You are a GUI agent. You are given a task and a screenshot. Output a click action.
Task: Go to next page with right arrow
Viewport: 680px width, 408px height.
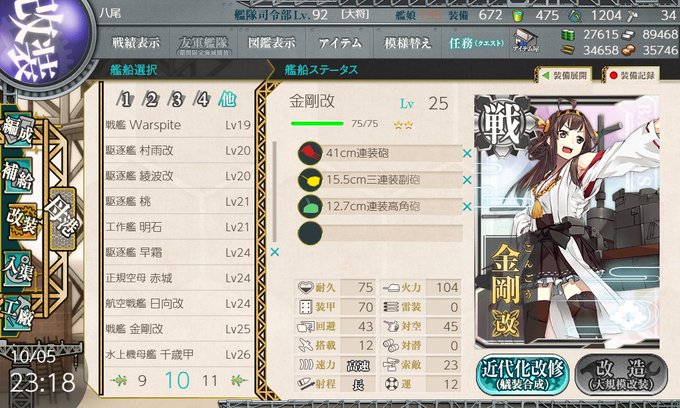[239, 381]
